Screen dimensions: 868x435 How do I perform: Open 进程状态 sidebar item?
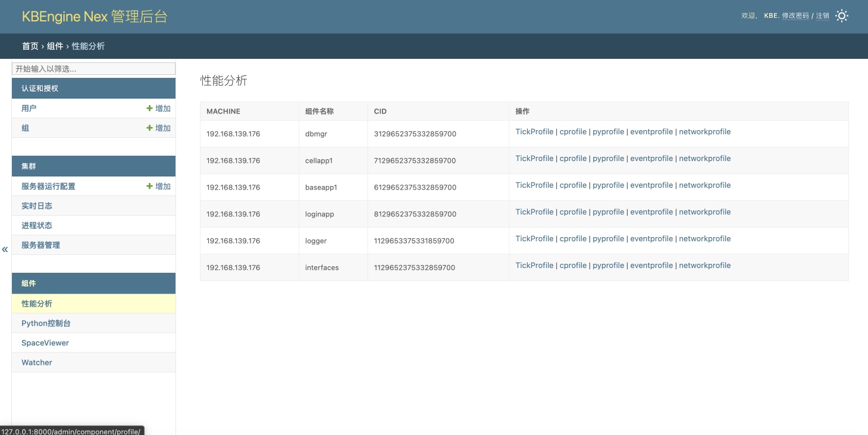coord(37,226)
